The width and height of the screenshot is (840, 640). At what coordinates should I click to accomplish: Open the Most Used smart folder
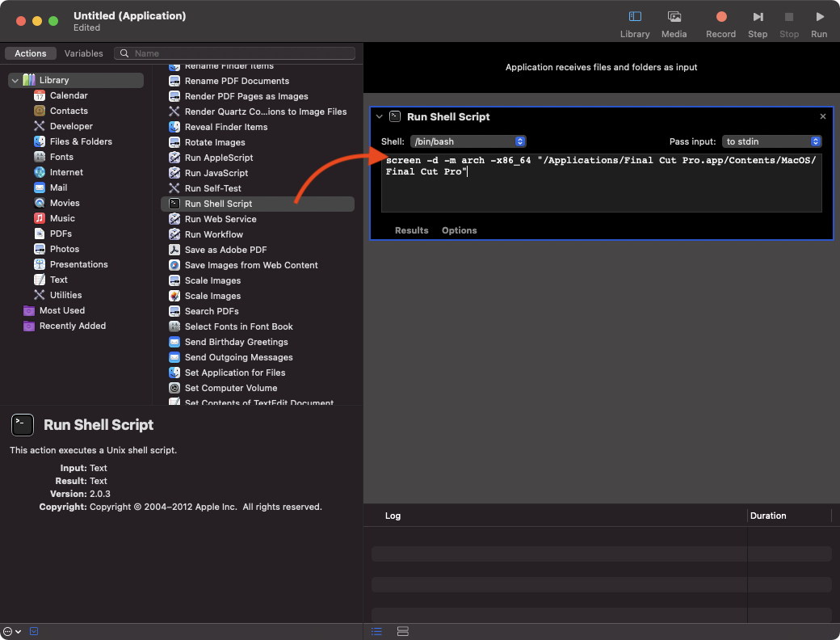click(61, 310)
